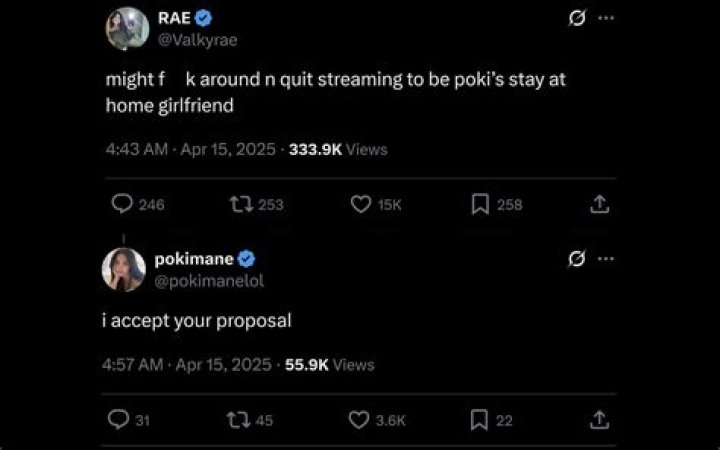Open pokimane's profile picture
This screenshot has height=450, width=720.
[124, 270]
